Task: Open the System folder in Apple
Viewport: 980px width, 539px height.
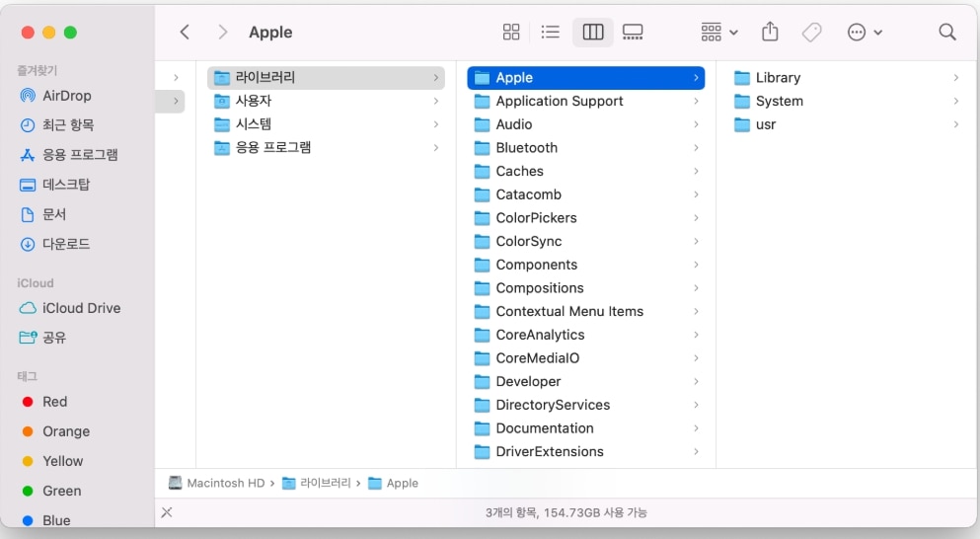Action: (x=846, y=101)
